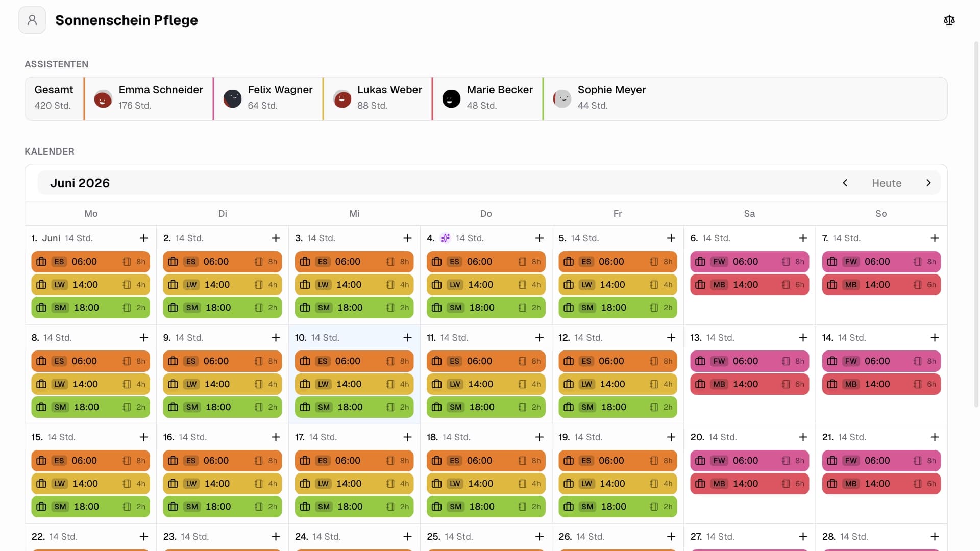This screenshot has height=551, width=980.
Task: Open the user profile icon
Action: (32, 20)
